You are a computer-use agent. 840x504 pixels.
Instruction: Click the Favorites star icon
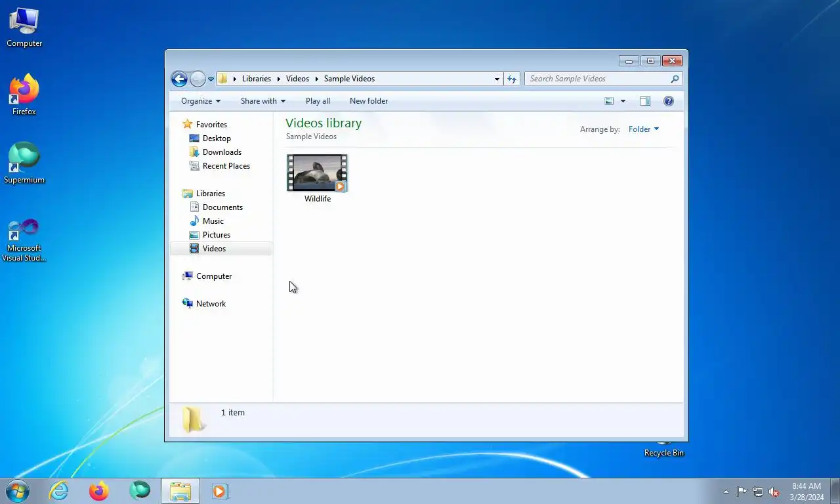(188, 124)
